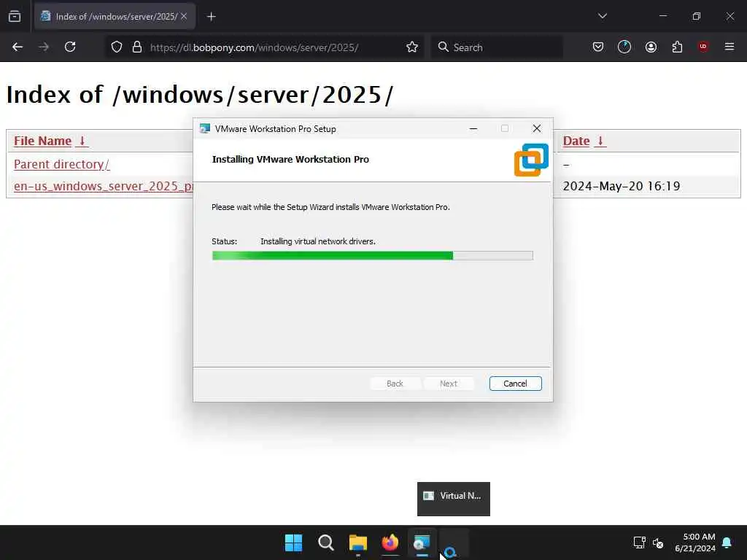The image size is (747, 560).
Task: Open File Explorer from the taskbar
Action: click(357, 542)
